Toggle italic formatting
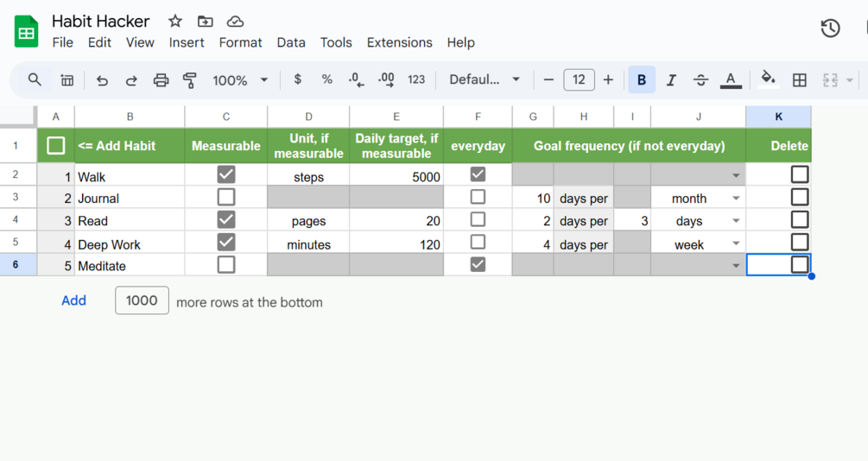 point(671,80)
